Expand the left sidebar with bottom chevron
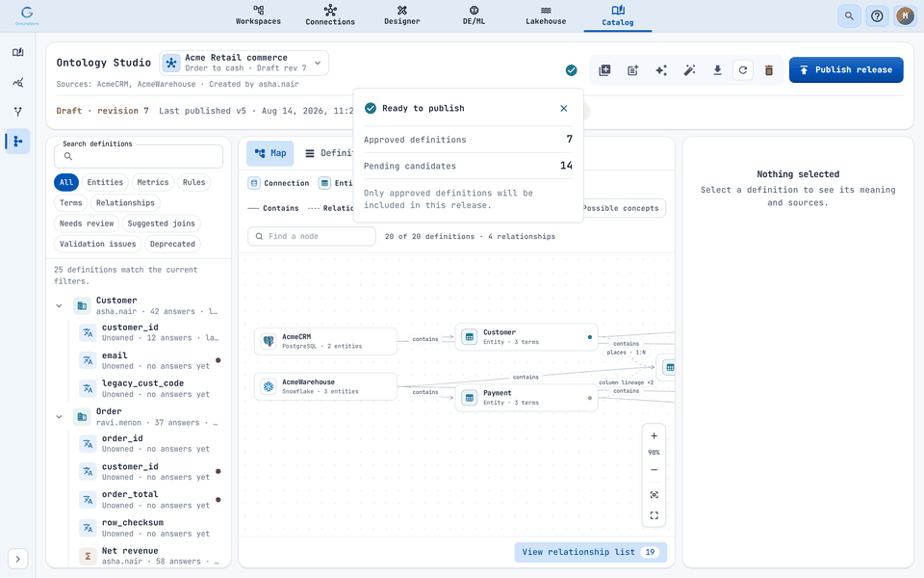924x578 pixels. (17, 559)
